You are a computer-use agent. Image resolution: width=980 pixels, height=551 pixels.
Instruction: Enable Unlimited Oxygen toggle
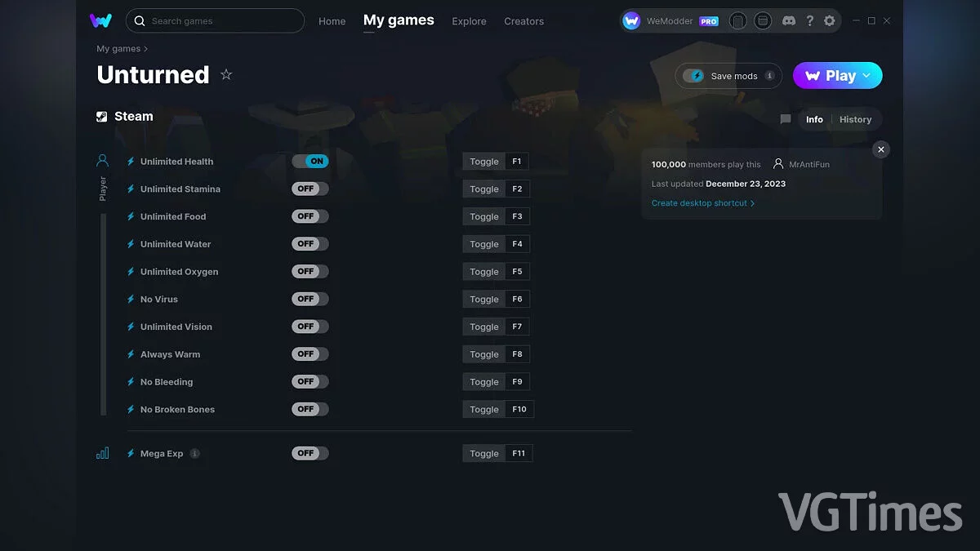tap(310, 271)
